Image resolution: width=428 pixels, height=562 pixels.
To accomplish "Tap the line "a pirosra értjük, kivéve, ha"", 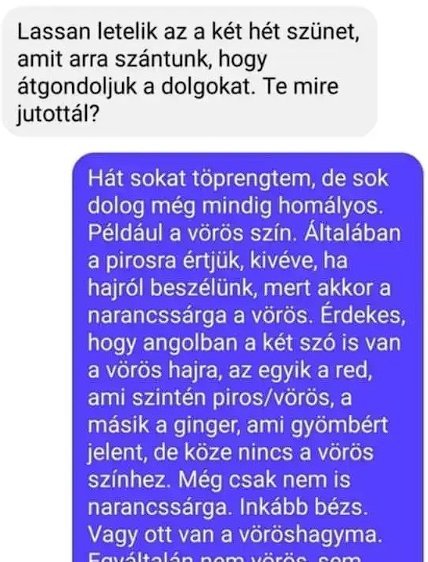I will click(218, 261).
